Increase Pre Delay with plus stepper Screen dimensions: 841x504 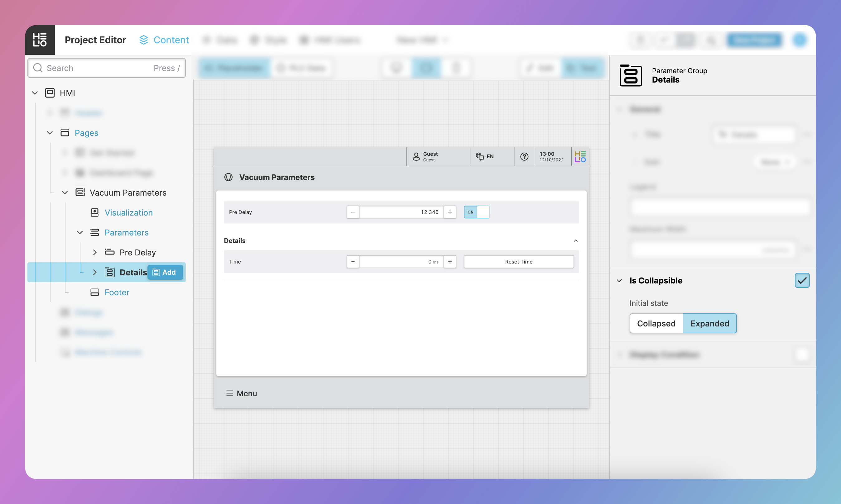[449, 212]
